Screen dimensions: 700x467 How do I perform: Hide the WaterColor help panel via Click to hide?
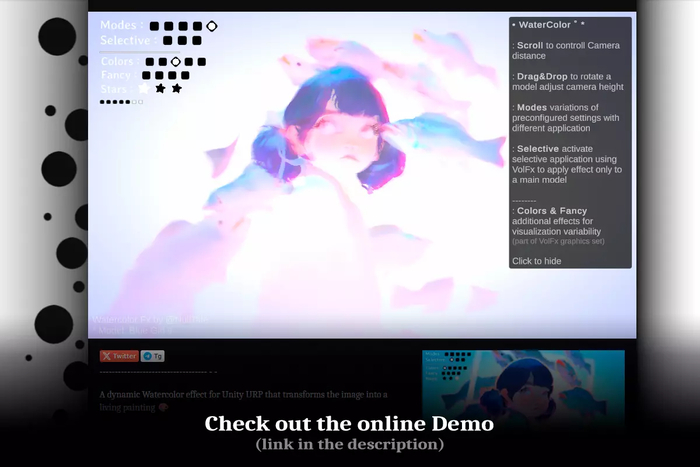pos(537,261)
